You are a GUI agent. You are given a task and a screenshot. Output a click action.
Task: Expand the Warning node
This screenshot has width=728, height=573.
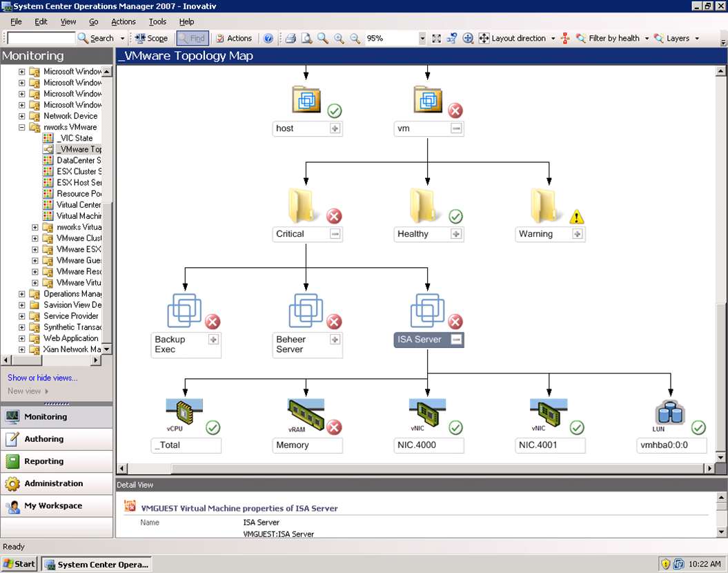[x=578, y=234]
